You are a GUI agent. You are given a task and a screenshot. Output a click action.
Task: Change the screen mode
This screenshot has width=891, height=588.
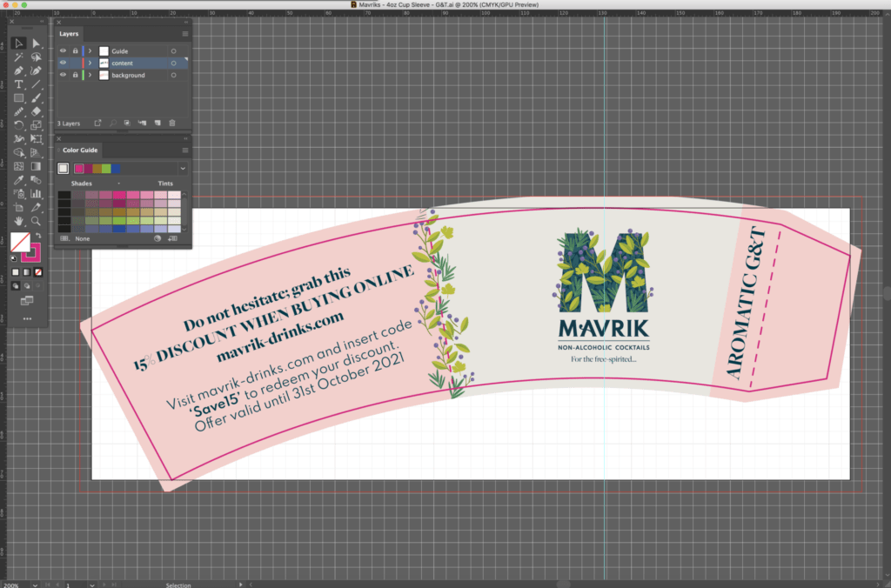[27, 301]
